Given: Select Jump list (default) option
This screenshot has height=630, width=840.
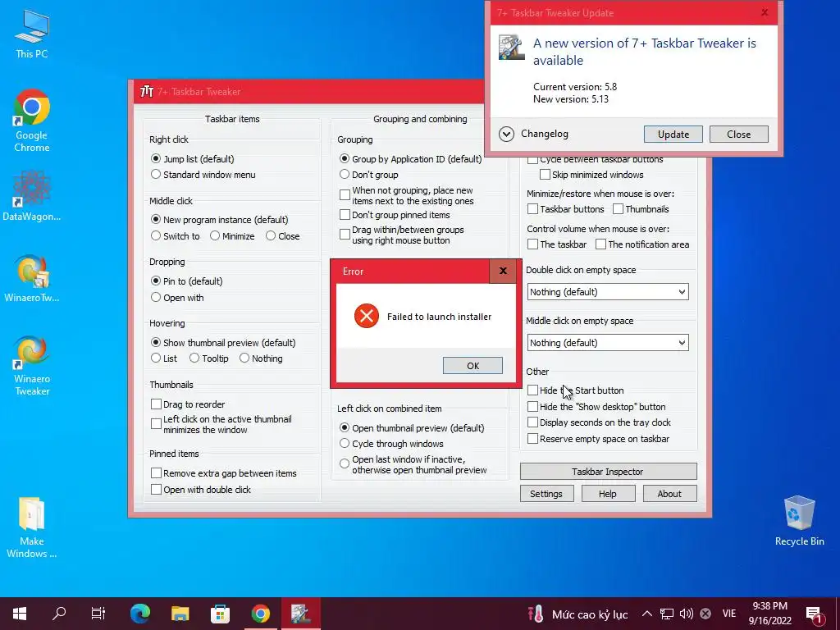Looking at the screenshot, I should click(193, 159).
